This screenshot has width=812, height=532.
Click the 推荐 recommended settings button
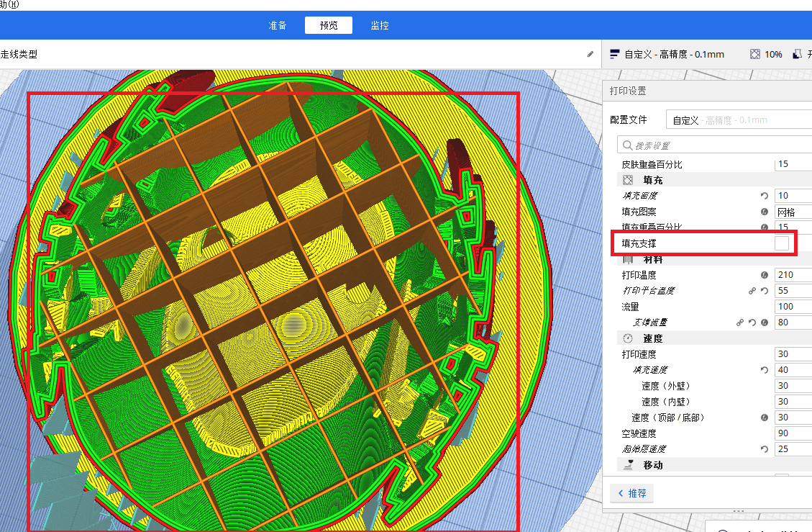(631, 493)
